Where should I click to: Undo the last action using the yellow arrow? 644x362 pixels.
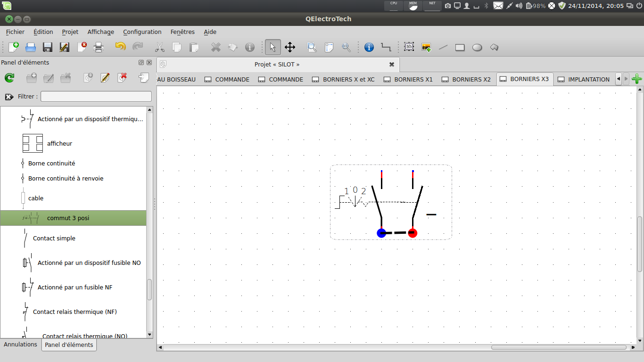tap(120, 47)
